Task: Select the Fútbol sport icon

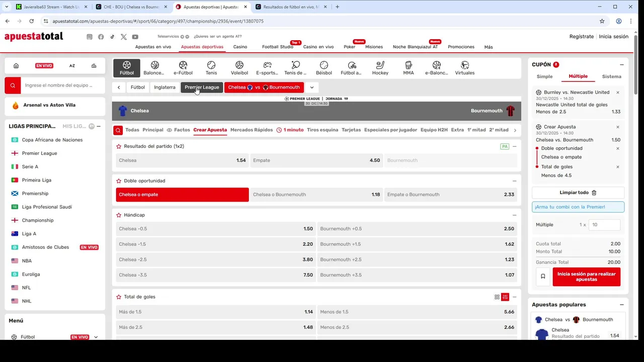Action: pyautogui.click(x=127, y=68)
